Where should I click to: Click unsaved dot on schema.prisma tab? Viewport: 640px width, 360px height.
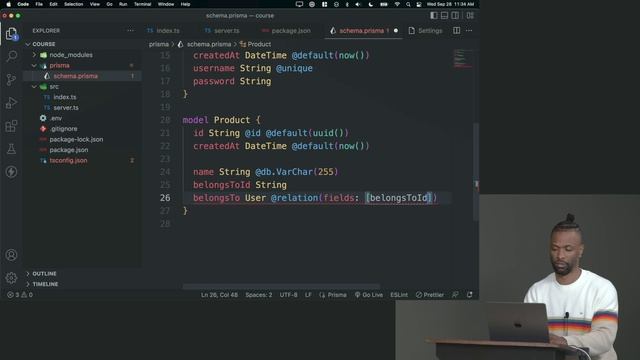point(396,31)
